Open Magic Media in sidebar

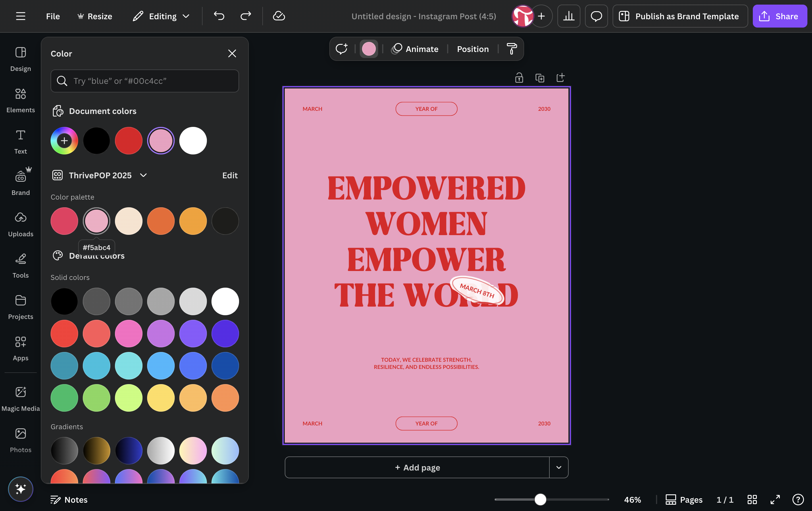point(21,399)
